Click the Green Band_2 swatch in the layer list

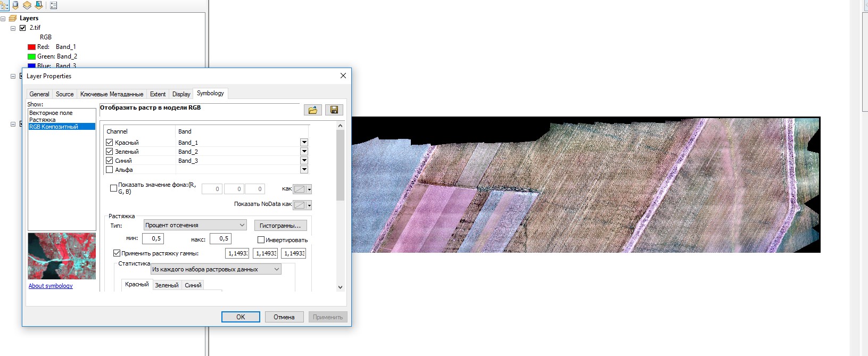pos(31,56)
